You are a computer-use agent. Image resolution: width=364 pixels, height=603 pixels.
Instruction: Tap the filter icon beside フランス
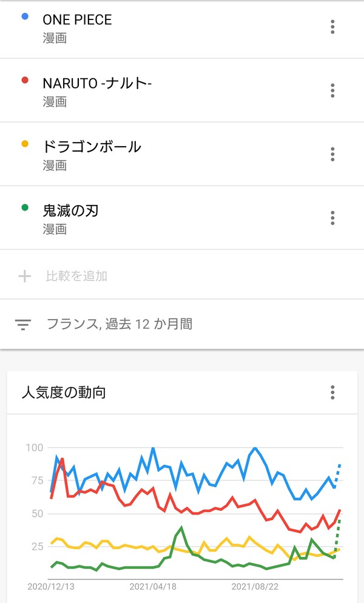coord(22,325)
